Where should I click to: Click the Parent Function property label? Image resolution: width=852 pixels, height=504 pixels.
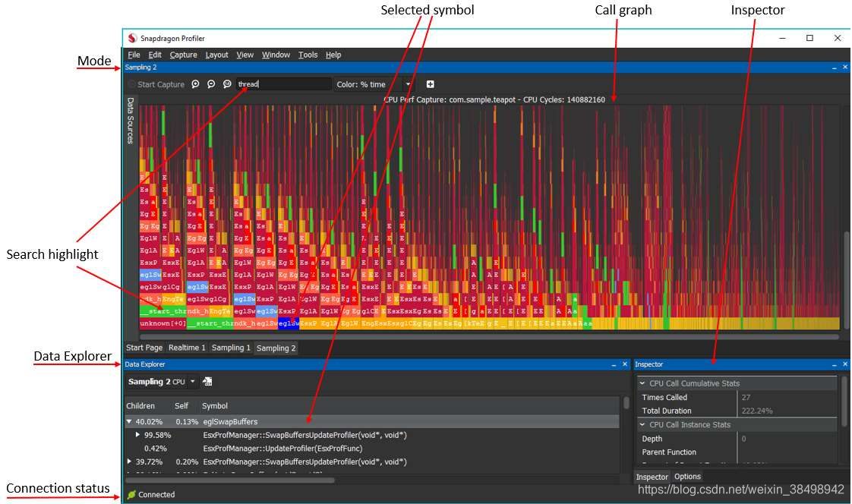pos(669,452)
